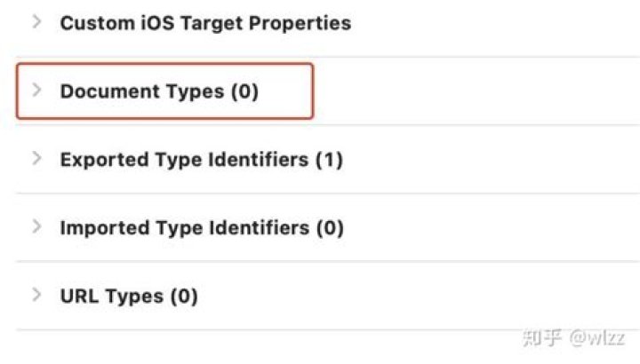The width and height of the screenshot is (640, 364).
Task: Click the (0) count after URL Types
Action: [x=184, y=297]
